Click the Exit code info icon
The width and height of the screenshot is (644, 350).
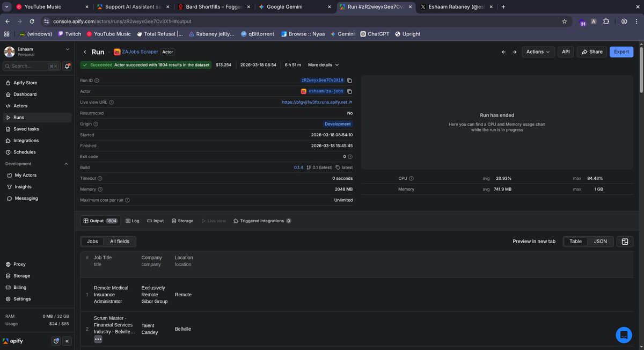(x=350, y=157)
